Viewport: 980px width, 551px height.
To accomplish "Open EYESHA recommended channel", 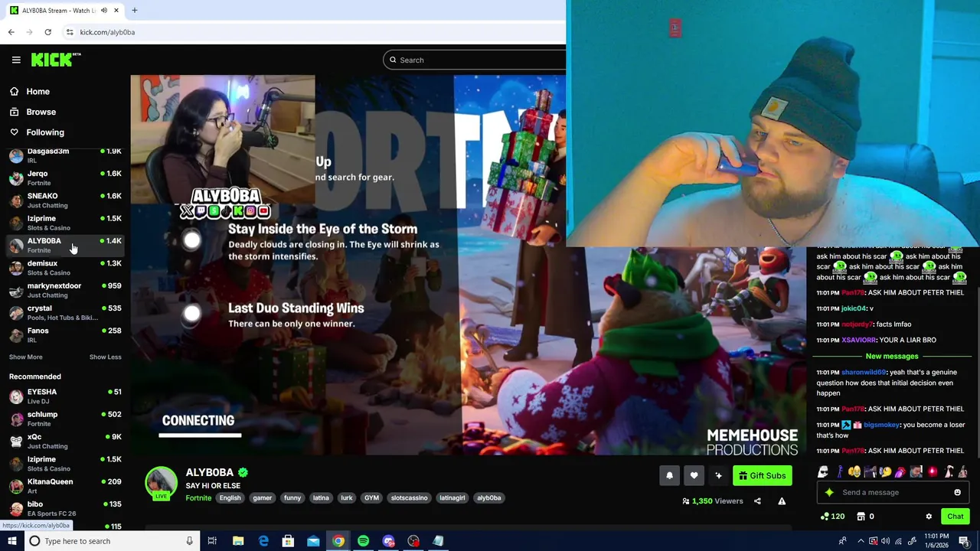I will pos(65,396).
